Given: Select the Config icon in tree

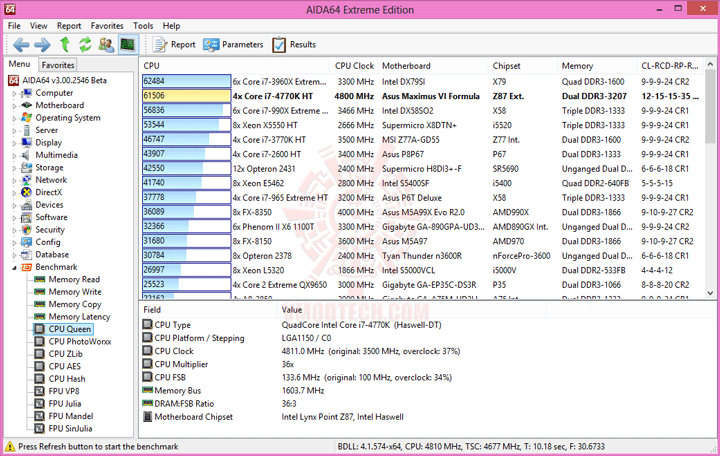Looking at the screenshot, I should coord(27,242).
